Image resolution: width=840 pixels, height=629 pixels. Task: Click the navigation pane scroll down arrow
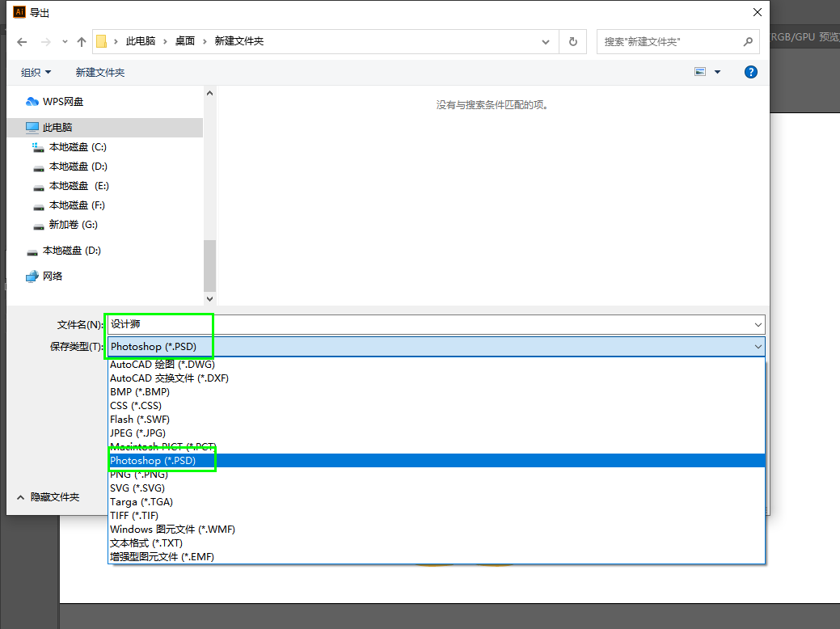point(210,299)
